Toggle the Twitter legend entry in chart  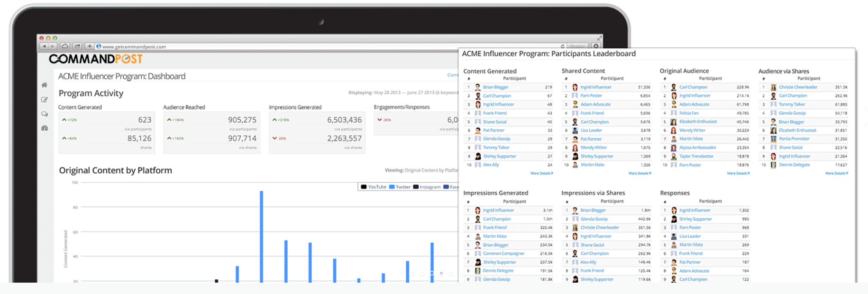click(400, 187)
